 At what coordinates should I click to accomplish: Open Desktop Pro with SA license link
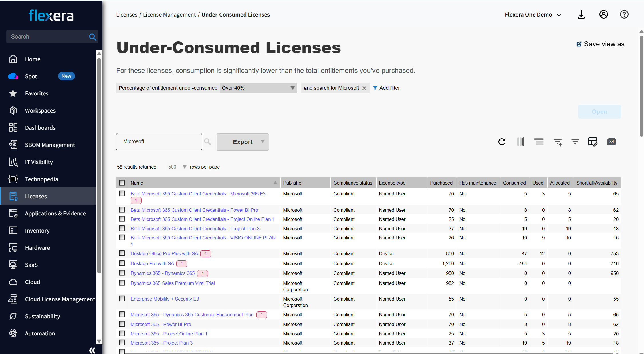coord(152,263)
